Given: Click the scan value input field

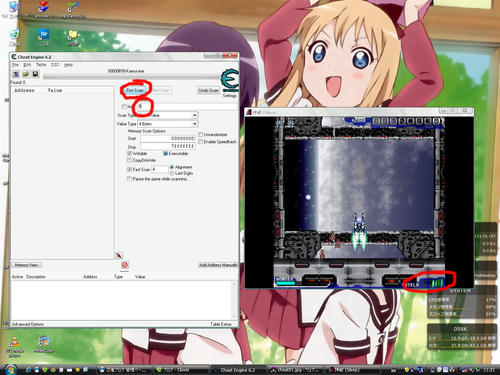Looking at the screenshot, I should [x=187, y=106].
